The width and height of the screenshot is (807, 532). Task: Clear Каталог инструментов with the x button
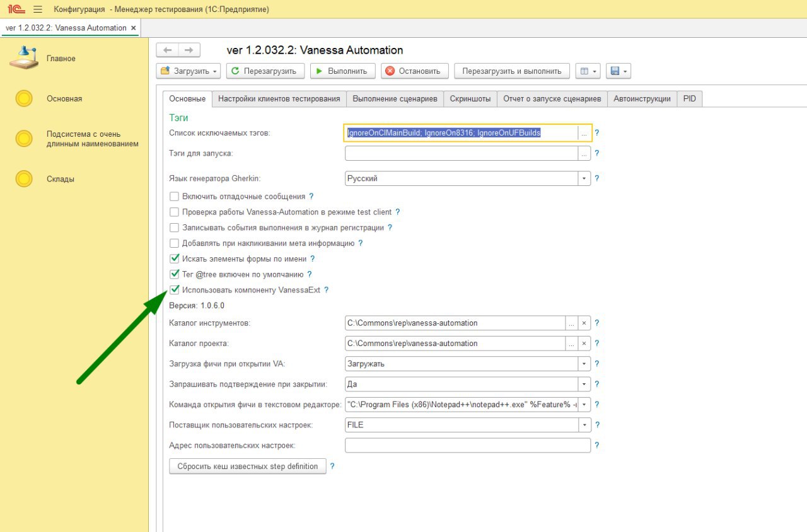click(x=584, y=323)
